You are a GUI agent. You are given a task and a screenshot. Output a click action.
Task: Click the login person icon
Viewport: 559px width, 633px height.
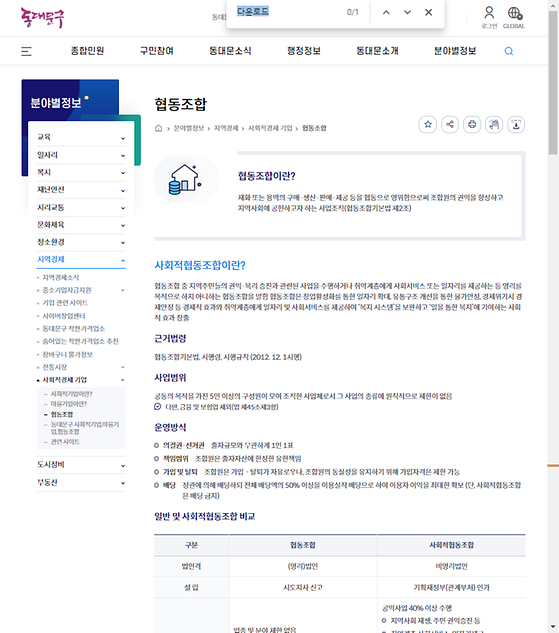[489, 13]
